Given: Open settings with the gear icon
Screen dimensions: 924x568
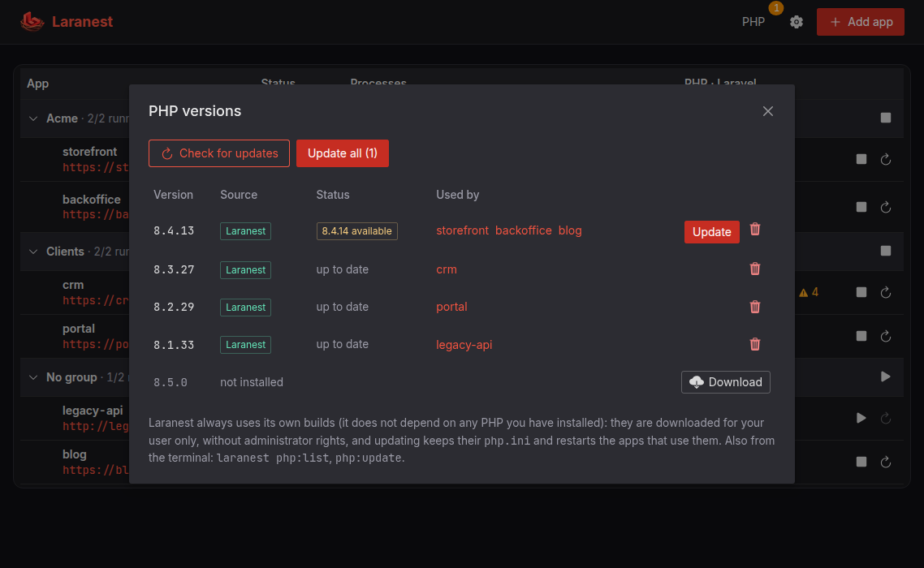Looking at the screenshot, I should pos(797,22).
